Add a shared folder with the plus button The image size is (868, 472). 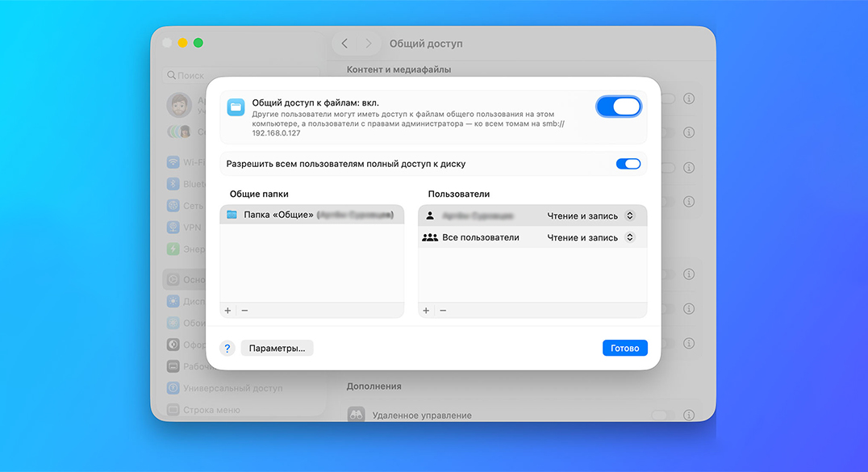coord(227,311)
